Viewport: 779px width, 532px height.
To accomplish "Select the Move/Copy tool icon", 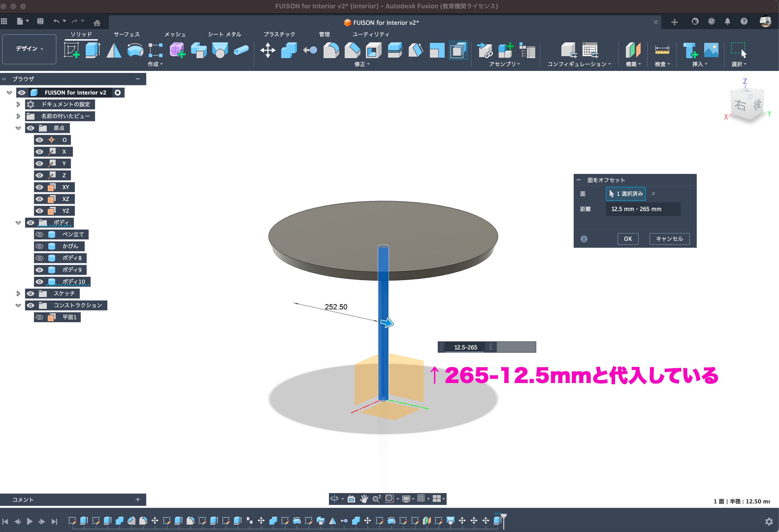I will pyautogui.click(x=267, y=50).
